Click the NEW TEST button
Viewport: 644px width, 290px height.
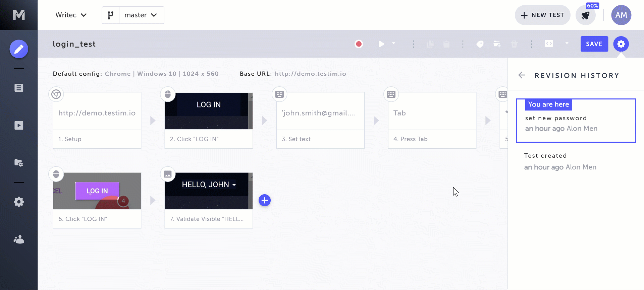(x=543, y=15)
